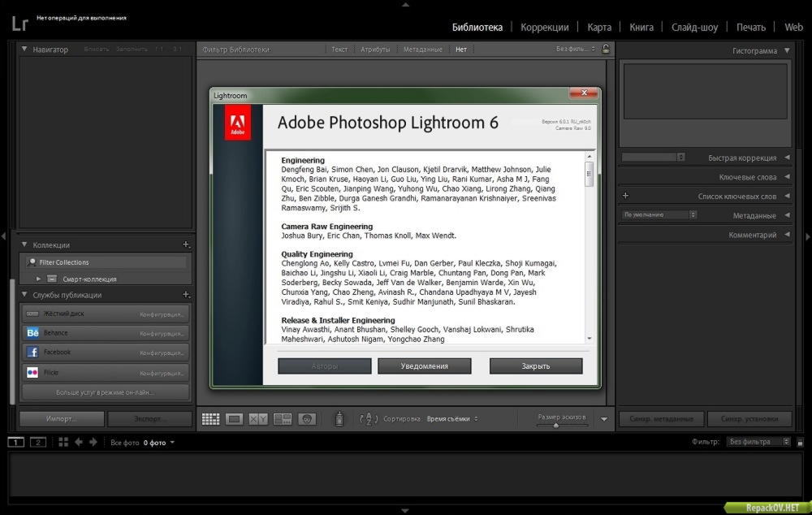This screenshot has height=515, width=812.
Task: Select the Painter spray can tool
Action: 339,418
